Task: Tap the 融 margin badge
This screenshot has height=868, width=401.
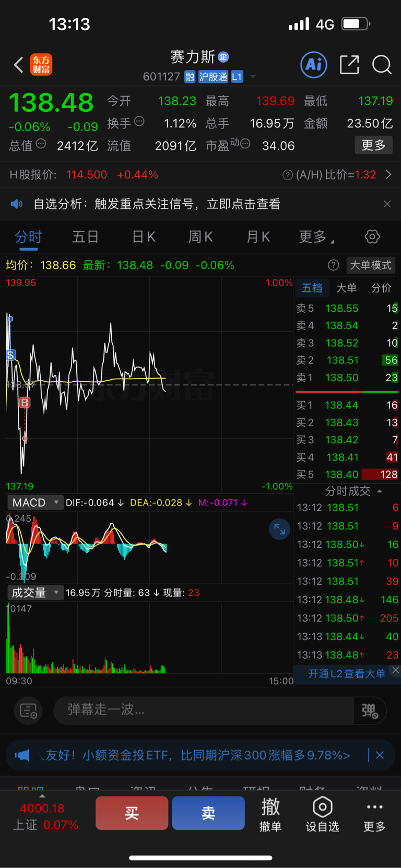Action: 190,77
